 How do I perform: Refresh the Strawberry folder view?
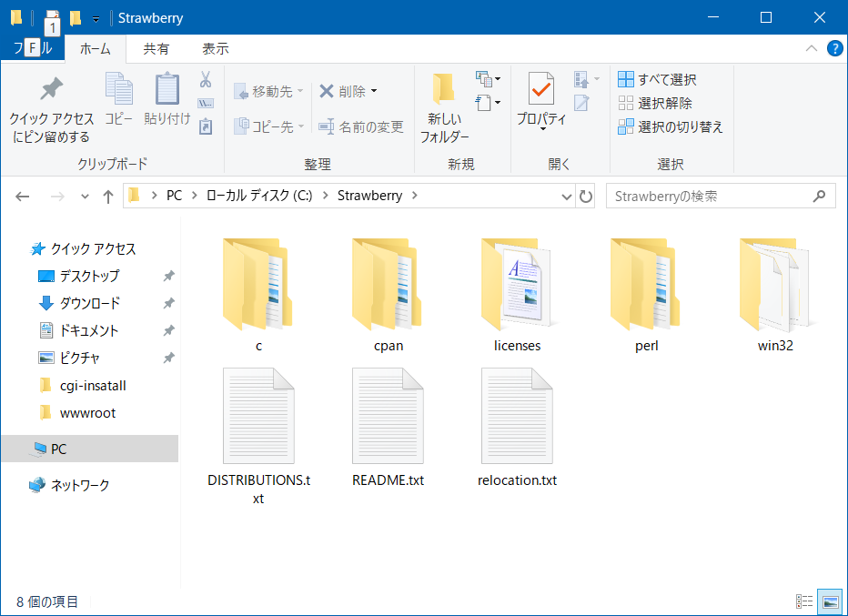pos(586,197)
